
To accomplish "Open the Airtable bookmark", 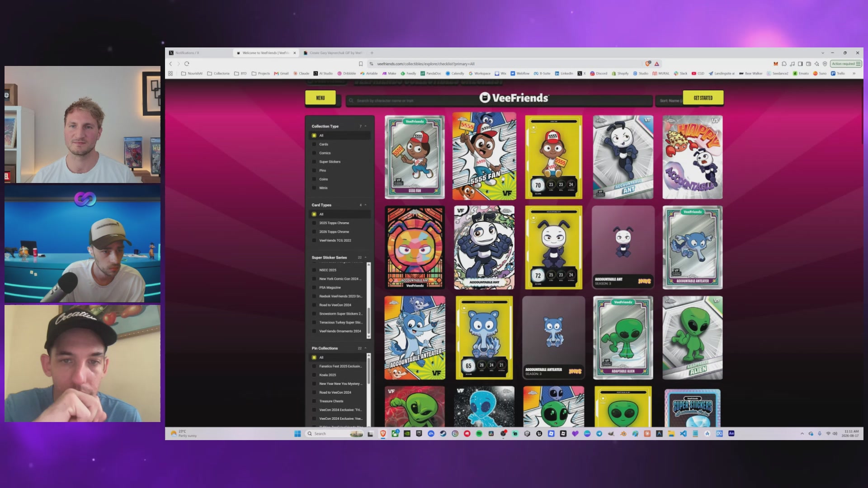I will [369, 73].
